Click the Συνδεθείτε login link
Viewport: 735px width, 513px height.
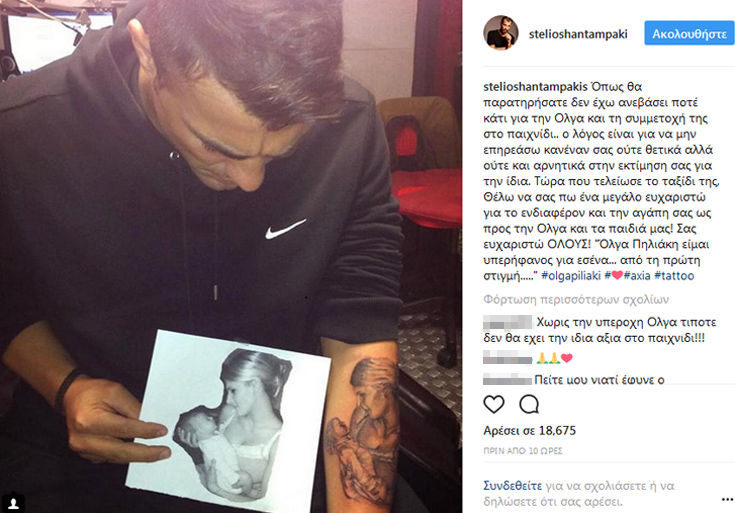point(512,486)
